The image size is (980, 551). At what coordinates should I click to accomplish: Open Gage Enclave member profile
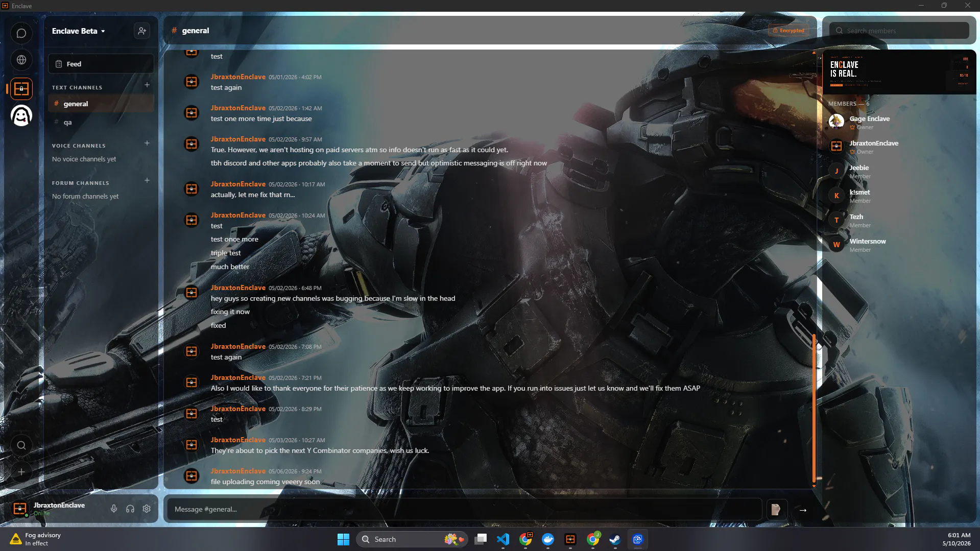tap(899, 122)
